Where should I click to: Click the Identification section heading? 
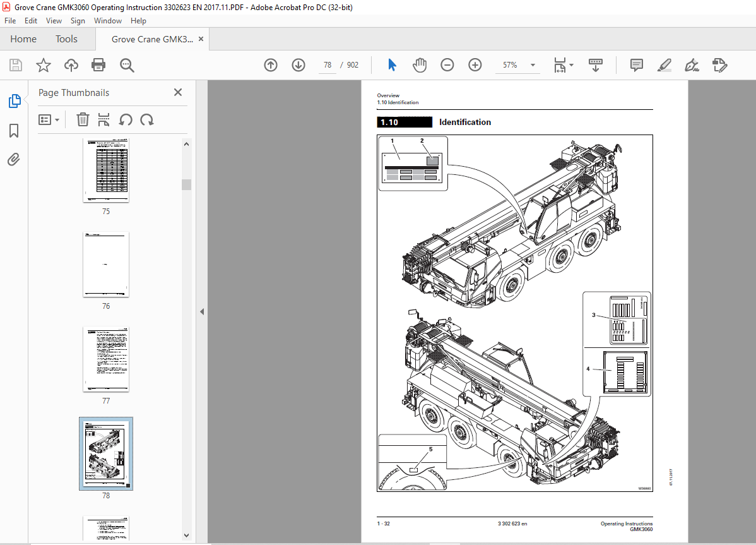[x=465, y=122]
